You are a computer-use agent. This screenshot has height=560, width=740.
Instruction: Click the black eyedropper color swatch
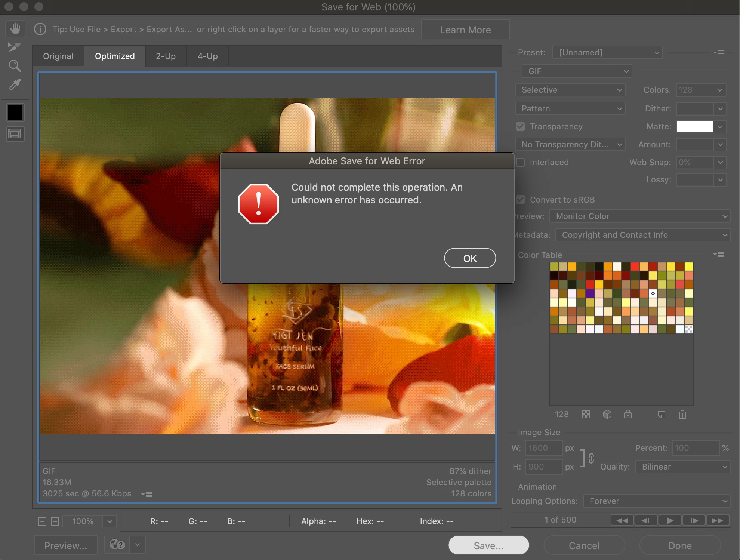coord(15,112)
